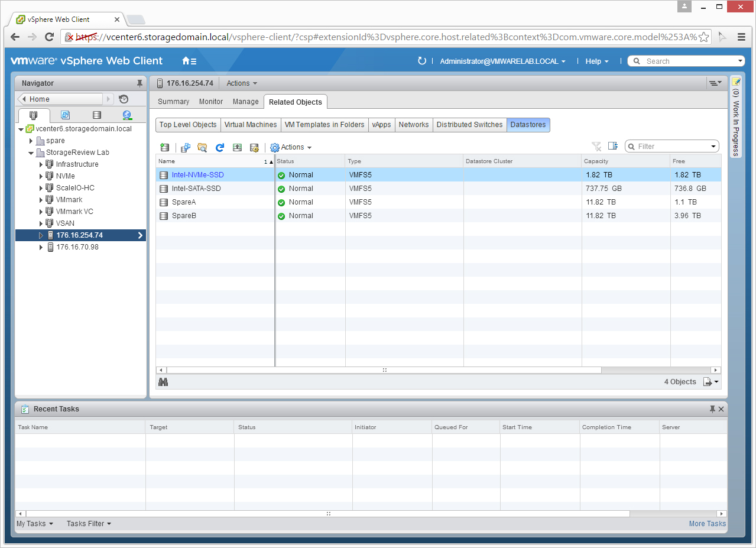Click the browse files icon in datastore toolbar

coord(202,147)
